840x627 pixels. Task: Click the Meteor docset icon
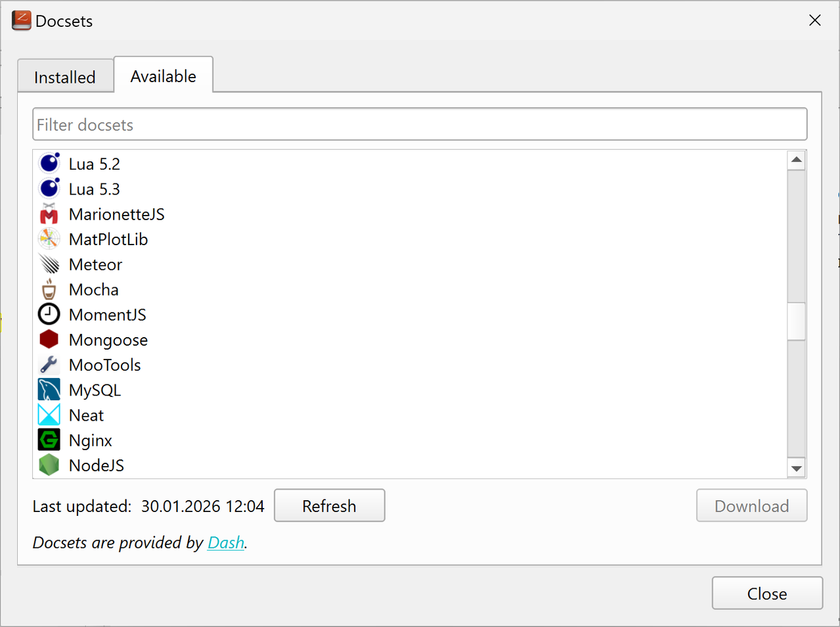coord(49,264)
